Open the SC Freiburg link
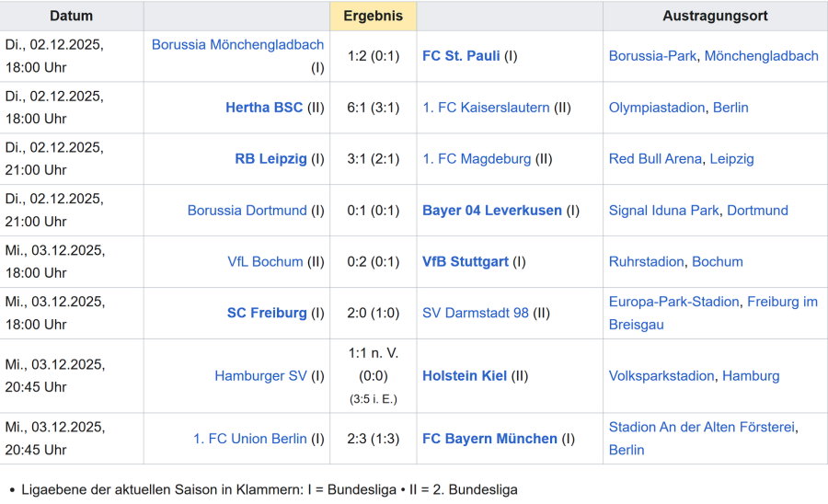828x504 pixels. pos(267,313)
